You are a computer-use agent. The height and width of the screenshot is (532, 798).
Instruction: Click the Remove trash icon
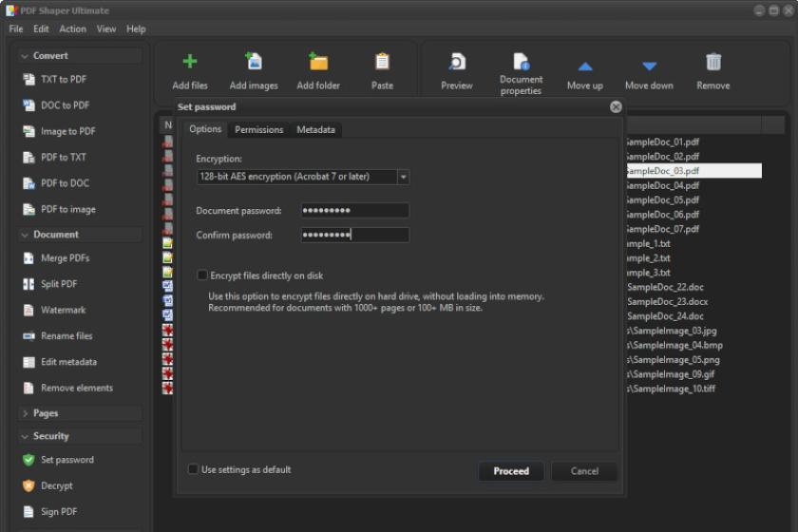tap(713, 62)
